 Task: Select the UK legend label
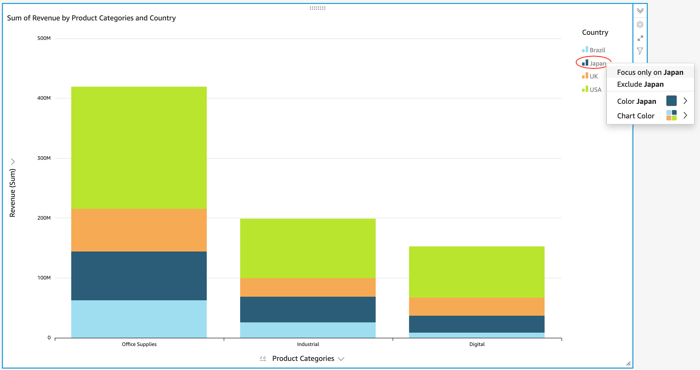coord(594,76)
